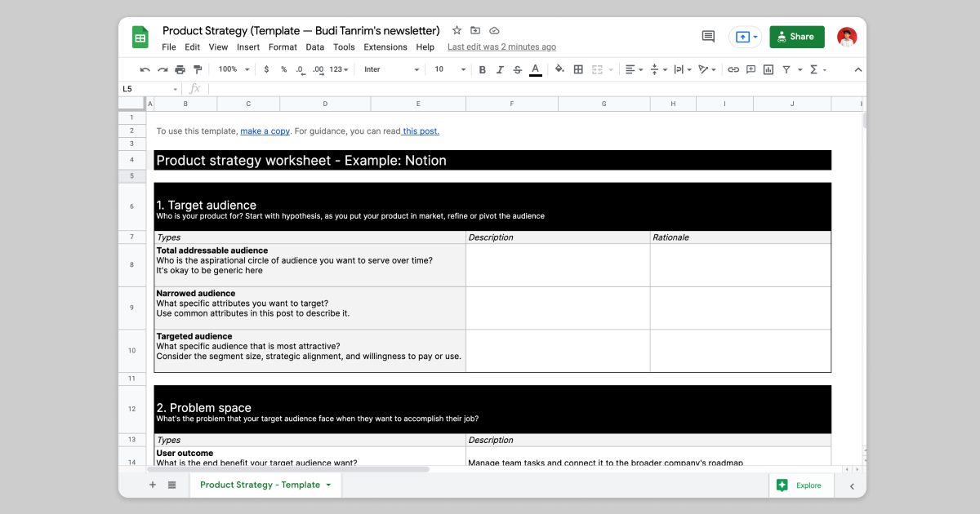Click the Undo icon

click(145, 70)
